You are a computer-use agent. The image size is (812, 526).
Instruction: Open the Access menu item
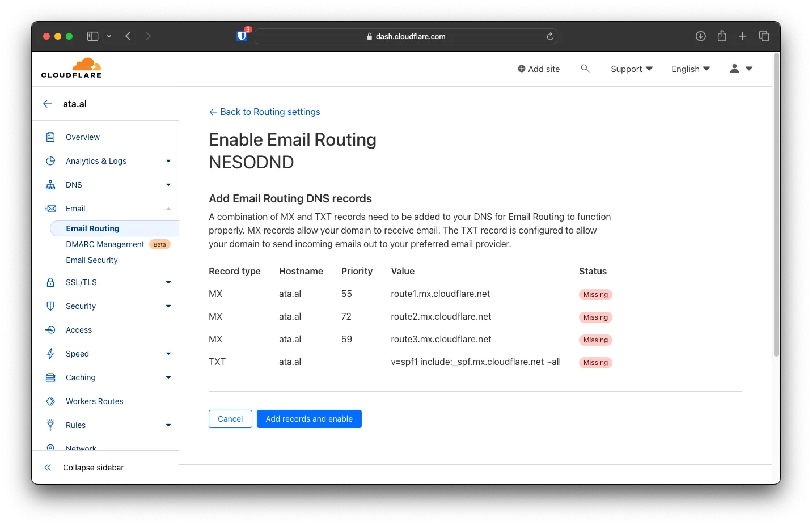tap(79, 330)
